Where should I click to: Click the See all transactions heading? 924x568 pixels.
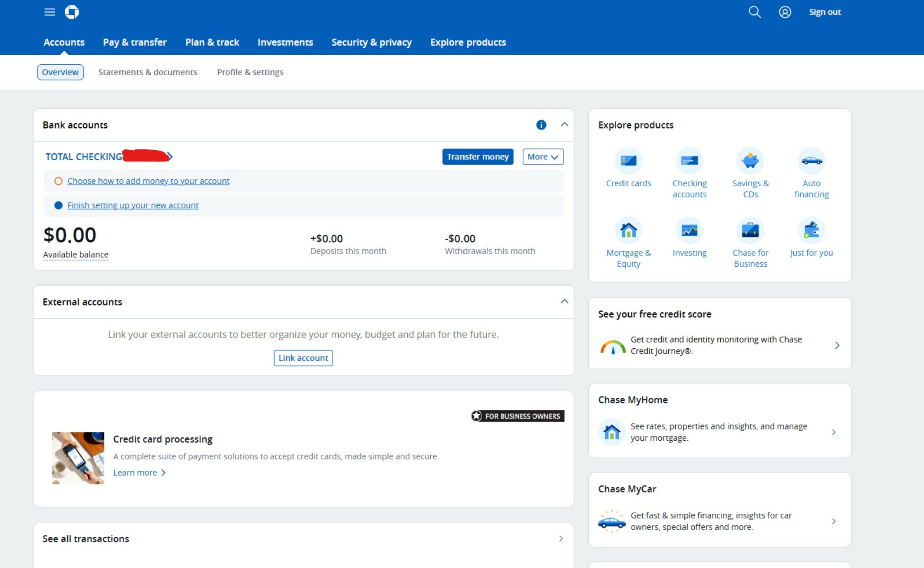(x=86, y=539)
